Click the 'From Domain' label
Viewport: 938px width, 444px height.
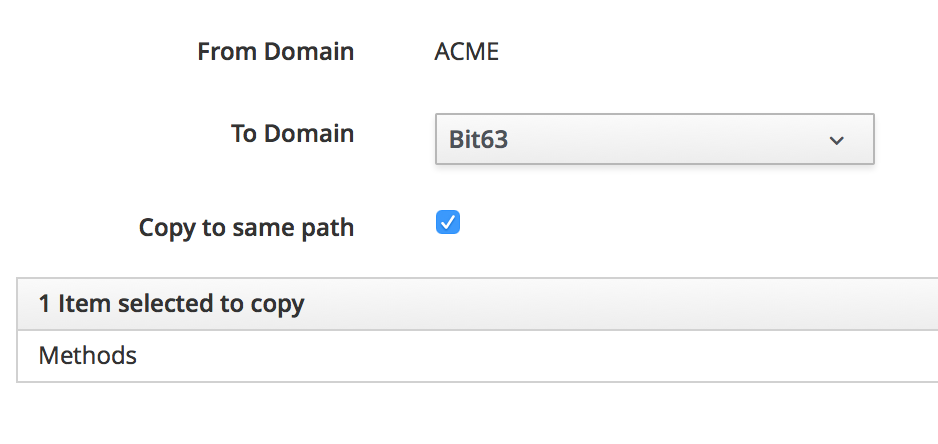click(275, 51)
